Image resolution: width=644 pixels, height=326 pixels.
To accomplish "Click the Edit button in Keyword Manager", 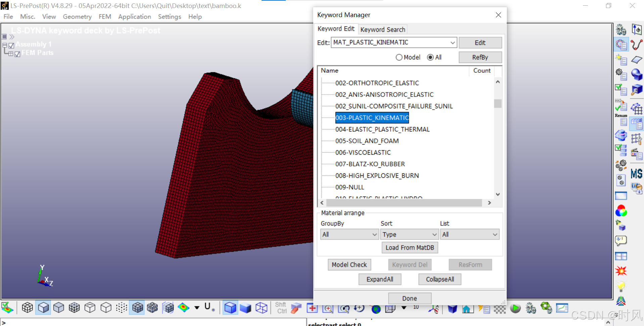I will (x=480, y=43).
